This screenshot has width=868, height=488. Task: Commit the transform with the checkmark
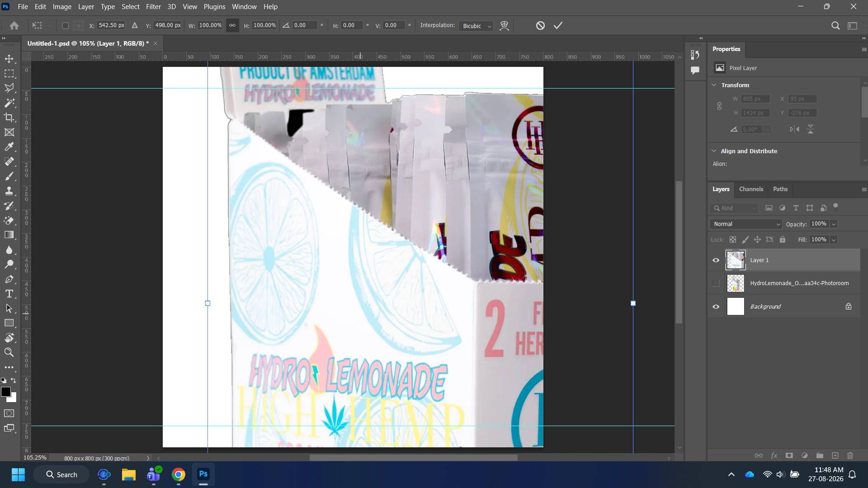[x=558, y=25]
